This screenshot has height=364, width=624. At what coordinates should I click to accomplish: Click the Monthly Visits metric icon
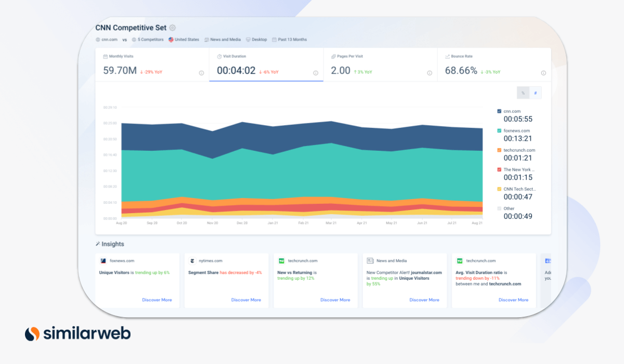[105, 56]
